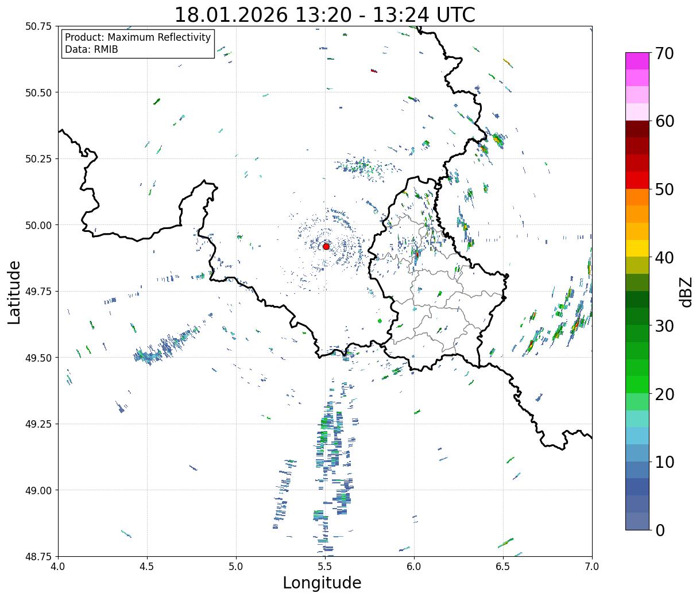Click the latitude tick label 49.75
The height and width of the screenshot is (597, 700).
(x=38, y=292)
